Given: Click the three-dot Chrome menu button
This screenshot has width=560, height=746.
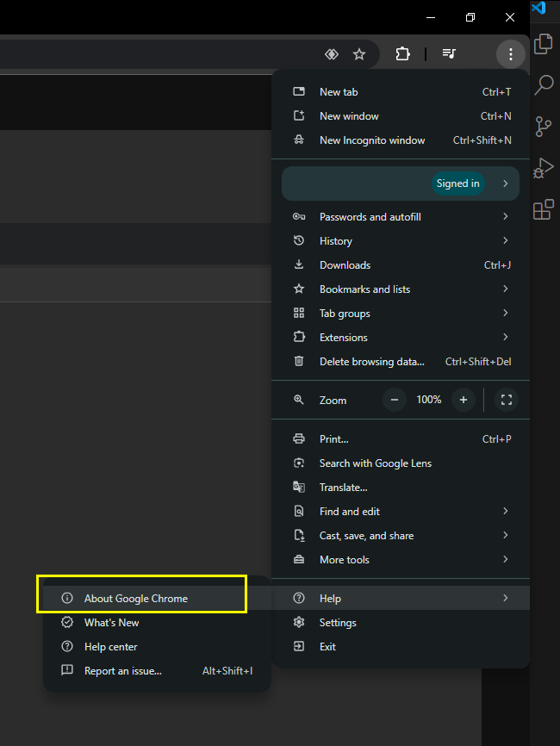Looking at the screenshot, I should (511, 54).
